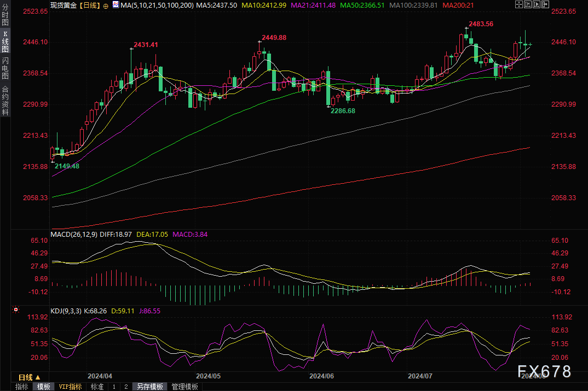Click the K:68.26 value

click(x=95, y=311)
